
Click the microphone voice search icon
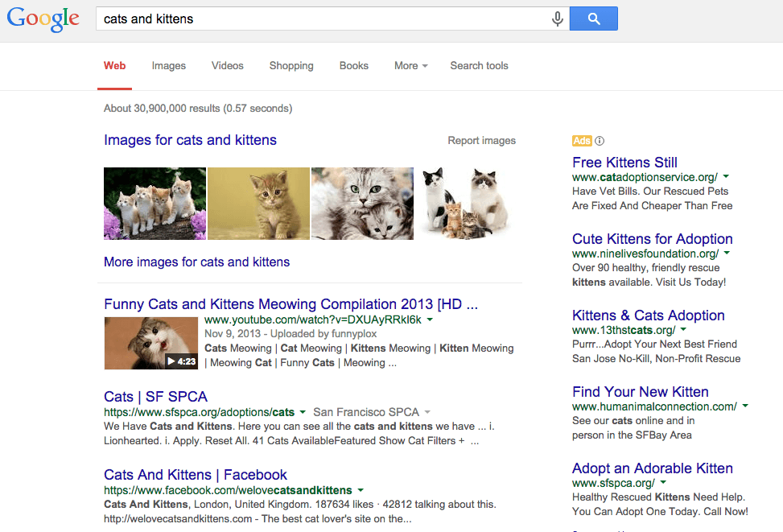pyautogui.click(x=558, y=19)
